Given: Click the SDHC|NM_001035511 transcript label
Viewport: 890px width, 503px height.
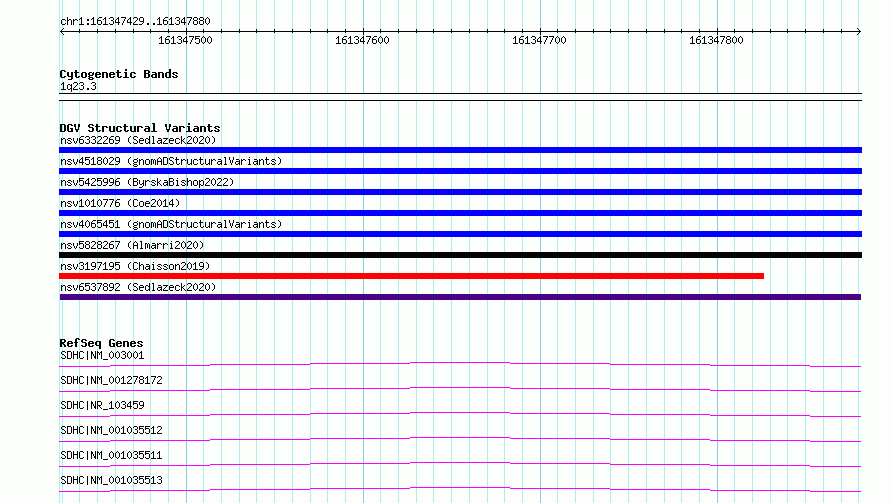Looking at the screenshot, I should pyautogui.click(x=111, y=455).
